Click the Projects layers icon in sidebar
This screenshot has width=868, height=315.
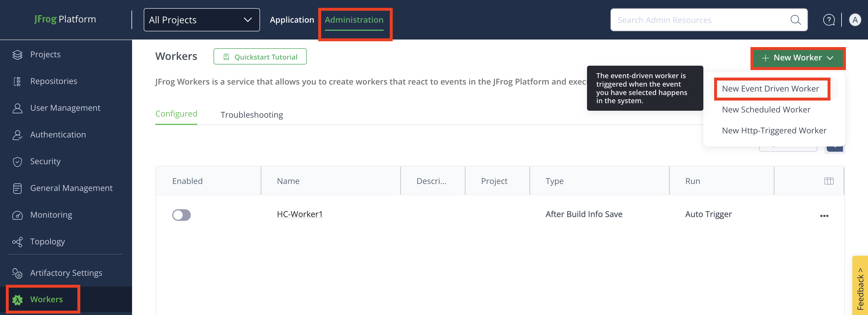[17, 55]
